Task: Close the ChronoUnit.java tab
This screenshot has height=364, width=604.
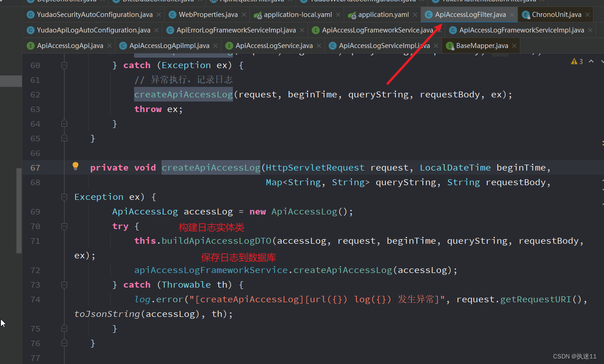Action: click(588, 15)
